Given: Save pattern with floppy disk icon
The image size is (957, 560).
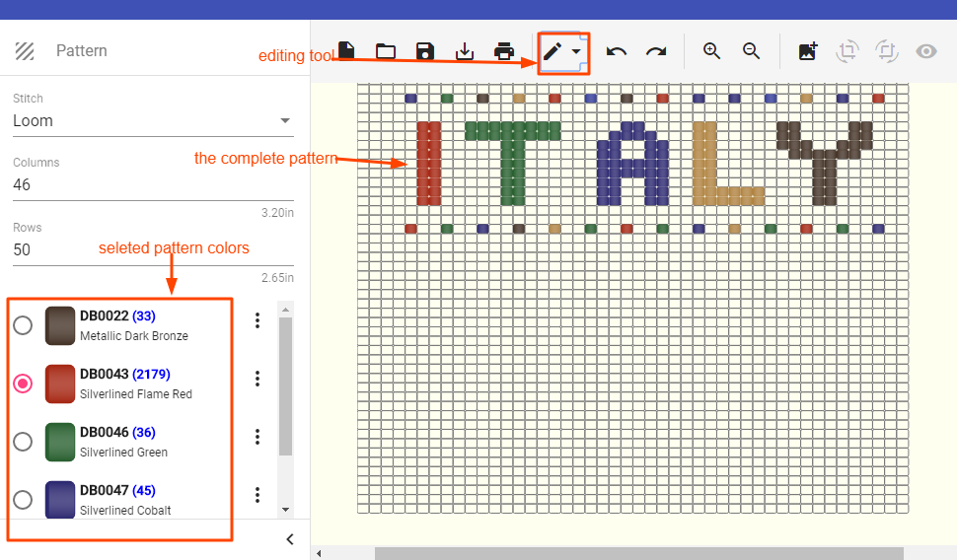Looking at the screenshot, I should 425,51.
